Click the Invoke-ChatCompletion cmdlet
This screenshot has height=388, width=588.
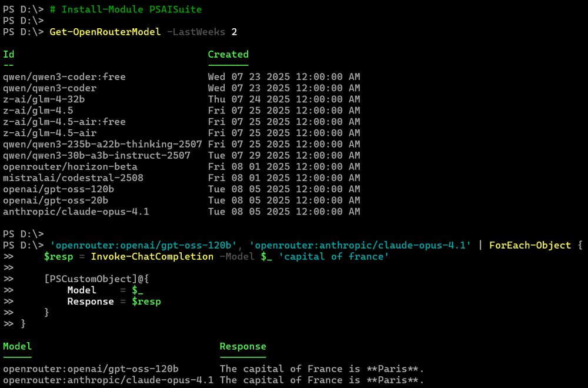point(152,257)
